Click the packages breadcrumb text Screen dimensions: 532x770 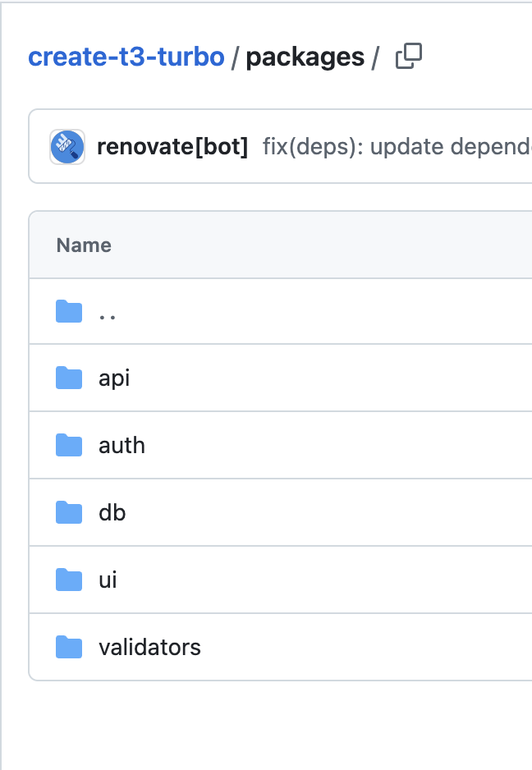tap(305, 57)
